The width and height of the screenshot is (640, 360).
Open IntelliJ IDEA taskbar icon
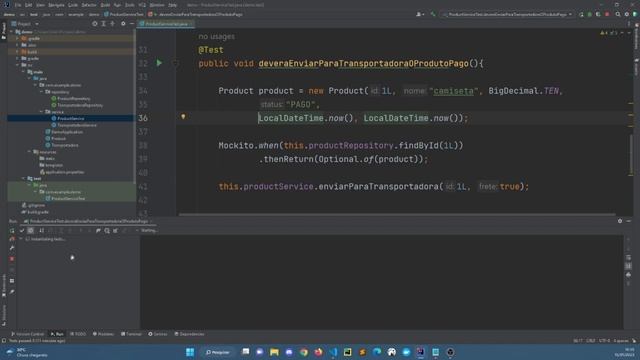[x=420, y=352]
